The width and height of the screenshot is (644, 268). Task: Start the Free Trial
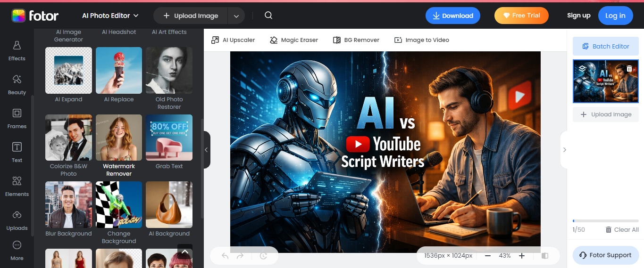[521, 16]
